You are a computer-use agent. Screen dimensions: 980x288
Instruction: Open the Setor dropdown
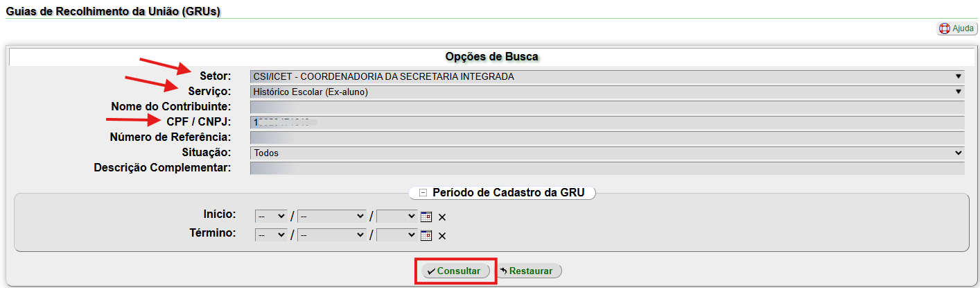607,76
